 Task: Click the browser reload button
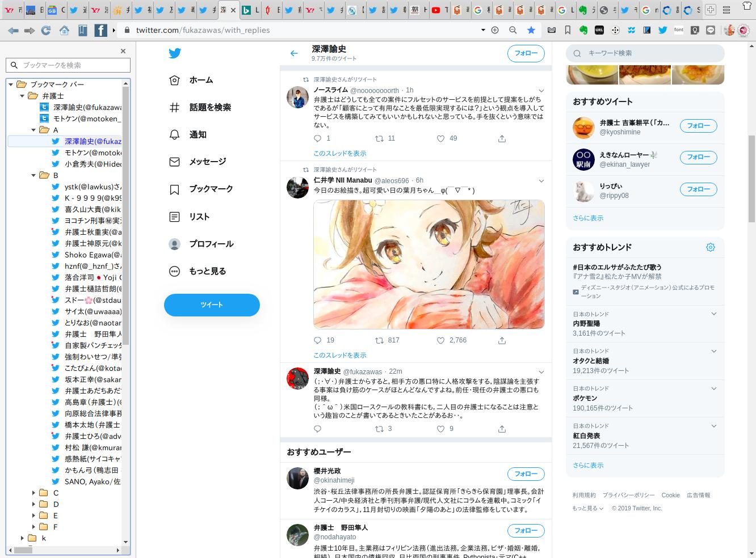point(46,30)
